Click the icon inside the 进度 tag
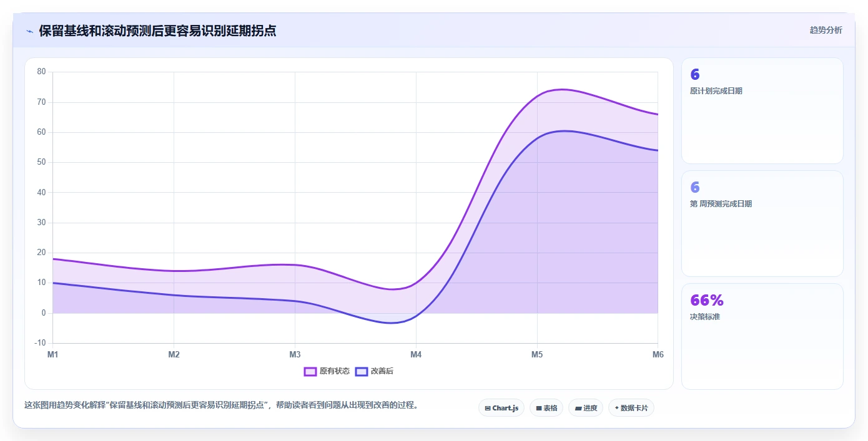Image resolution: width=868 pixels, height=441 pixels. coord(578,409)
